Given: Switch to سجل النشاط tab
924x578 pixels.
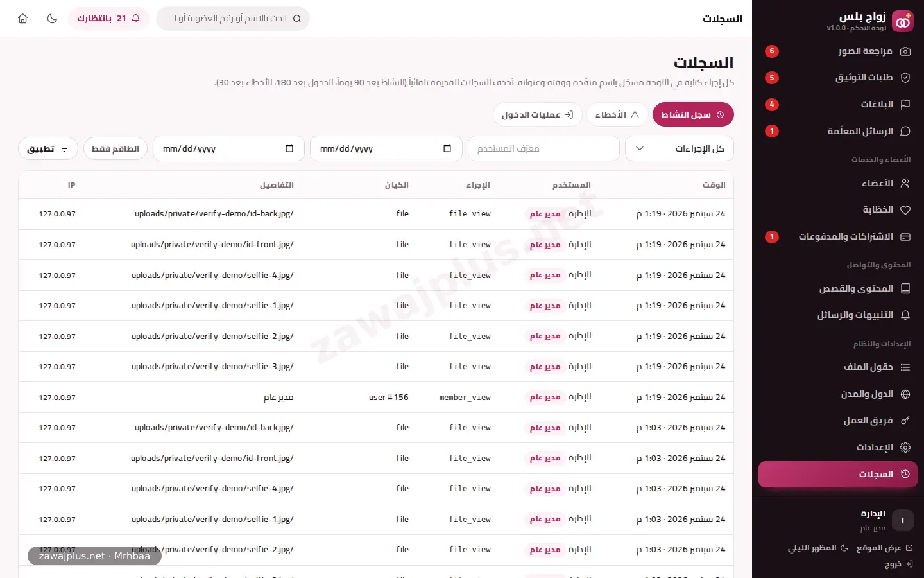Looking at the screenshot, I should 693,114.
